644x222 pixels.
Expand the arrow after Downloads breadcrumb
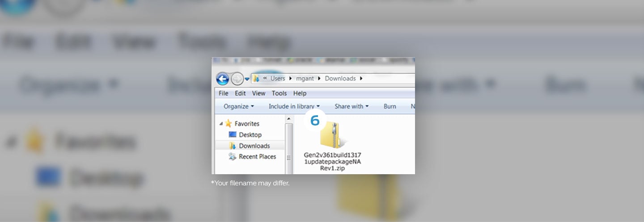pos(361,79)
